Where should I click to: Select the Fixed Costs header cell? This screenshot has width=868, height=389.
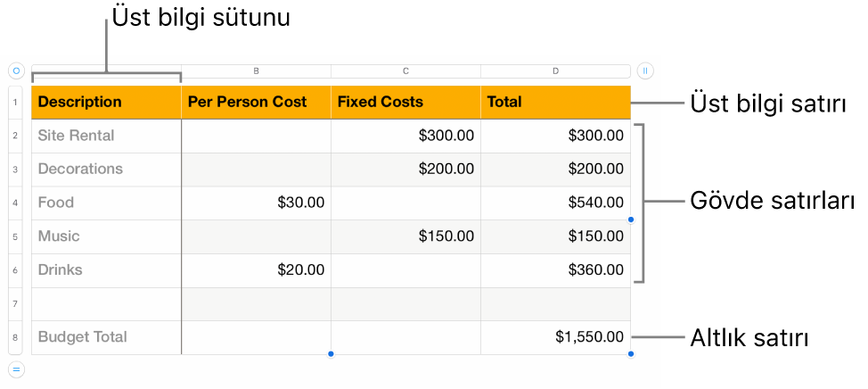(405, 103)
